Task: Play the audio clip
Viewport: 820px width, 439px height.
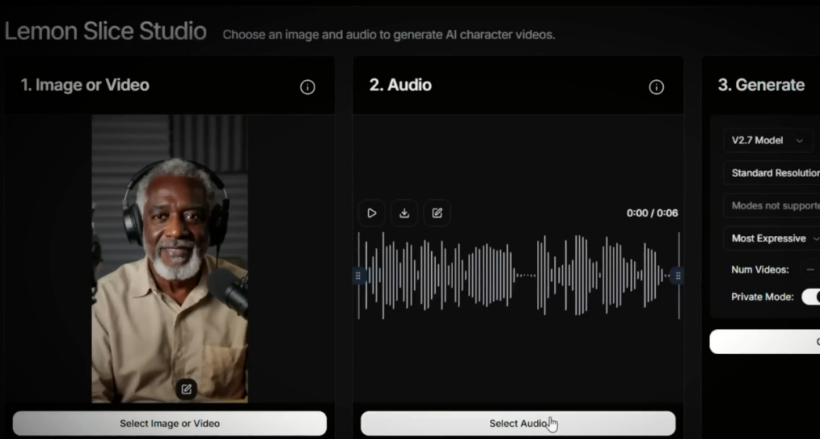Action: pyautogui.click(x=371, y=213)
